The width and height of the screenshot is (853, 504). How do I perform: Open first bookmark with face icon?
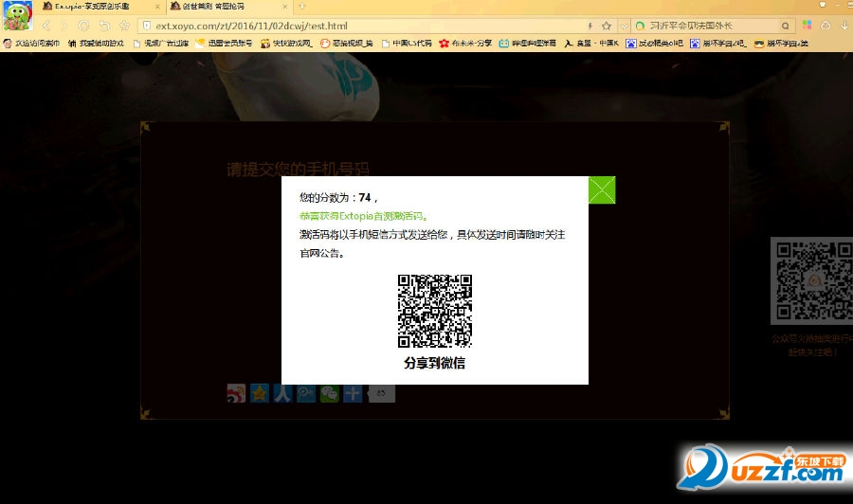pyautogui.click(x=31, y=44)
